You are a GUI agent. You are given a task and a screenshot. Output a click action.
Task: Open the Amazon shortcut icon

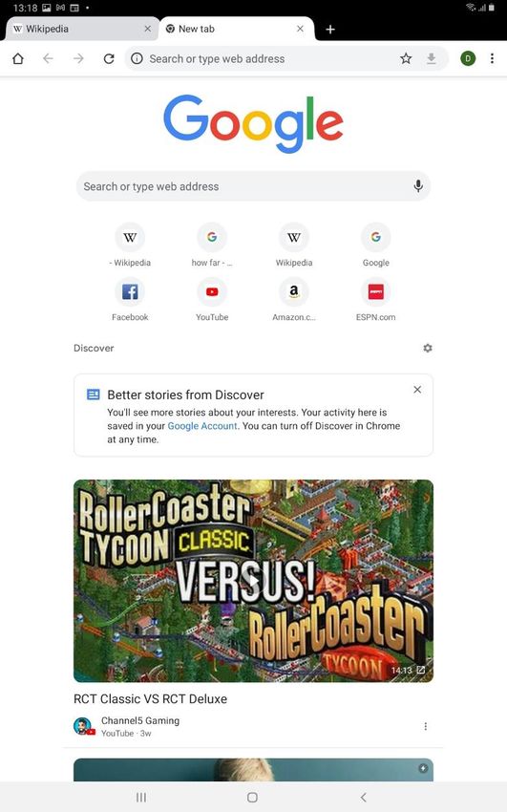point(294,291)
